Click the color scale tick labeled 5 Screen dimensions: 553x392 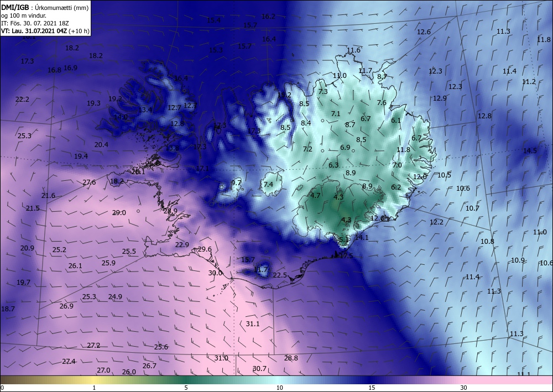[186, 388]
